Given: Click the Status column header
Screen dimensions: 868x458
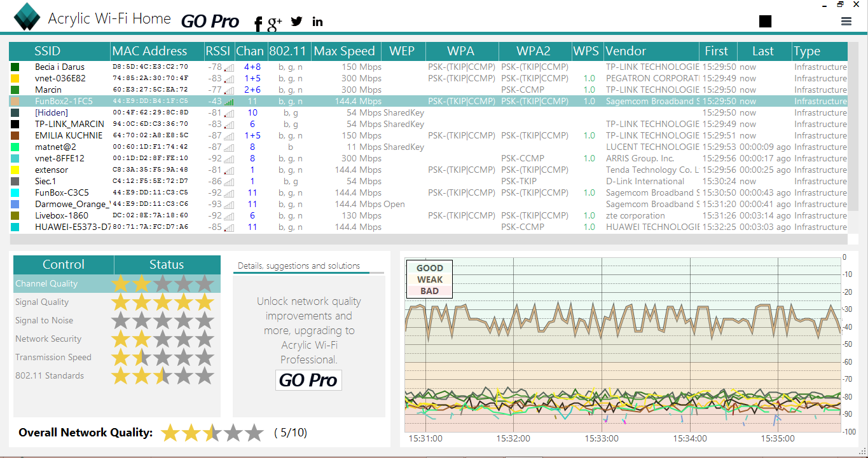Looking at the screenshot, I should point(167,265).
